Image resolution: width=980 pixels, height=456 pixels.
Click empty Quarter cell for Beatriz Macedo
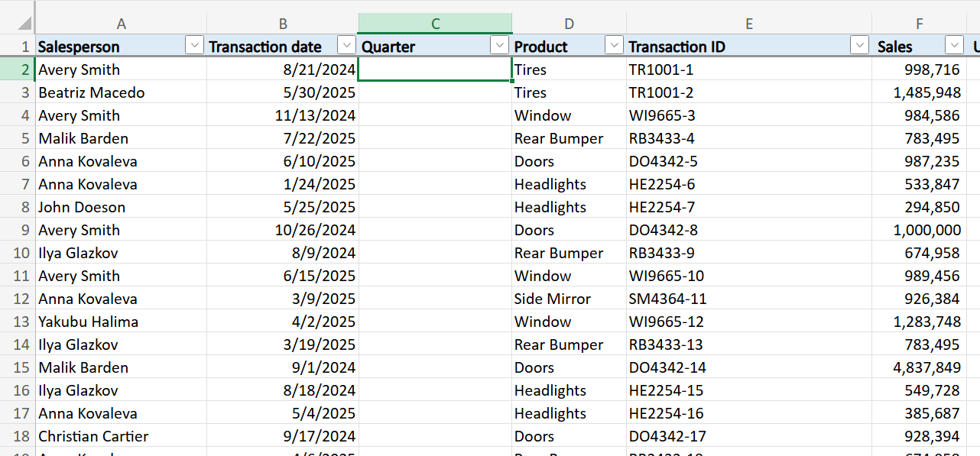click(x=435, y=92)
